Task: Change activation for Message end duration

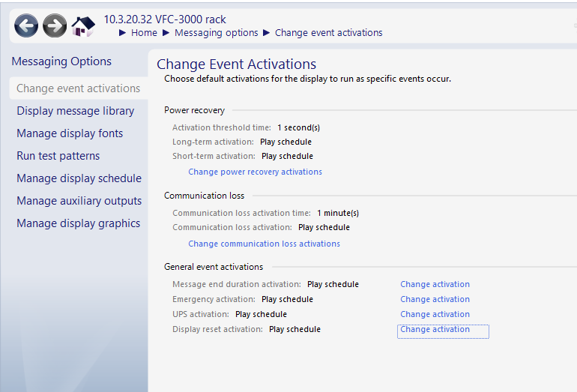Action: click(x=435, y=284)
